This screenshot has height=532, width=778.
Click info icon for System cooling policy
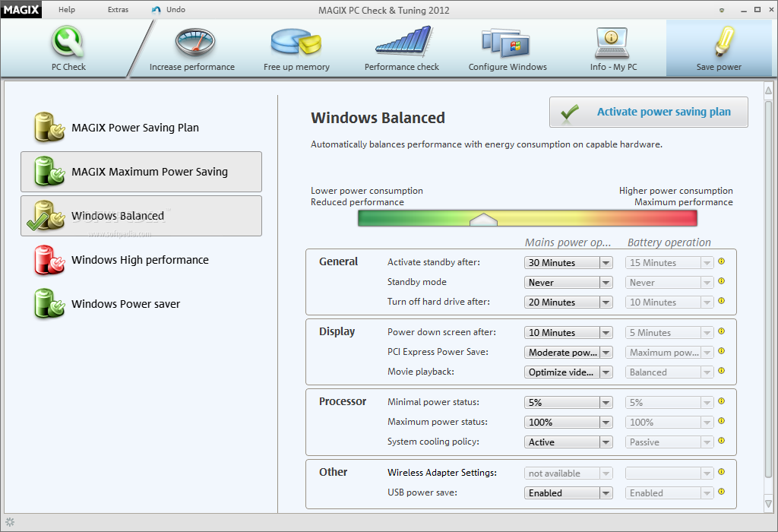pos(722,442)
